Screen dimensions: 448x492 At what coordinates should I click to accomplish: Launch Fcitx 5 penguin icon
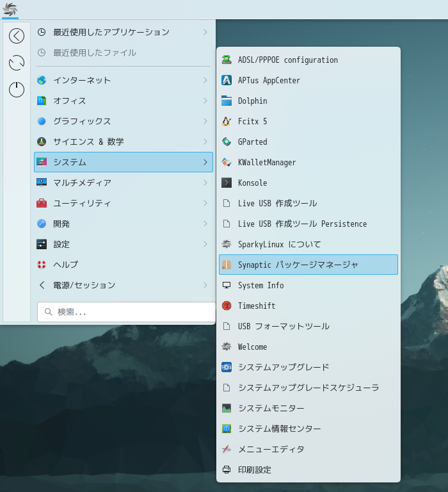click(227, 121)
